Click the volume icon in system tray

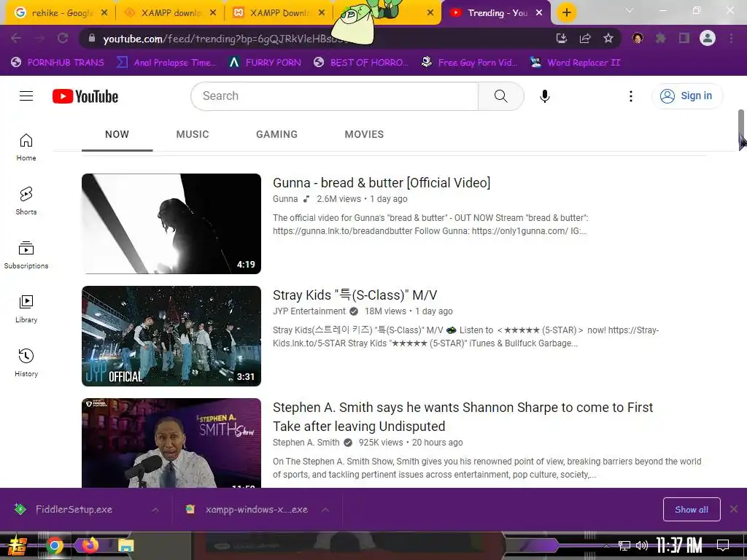(x=642, y=545)
